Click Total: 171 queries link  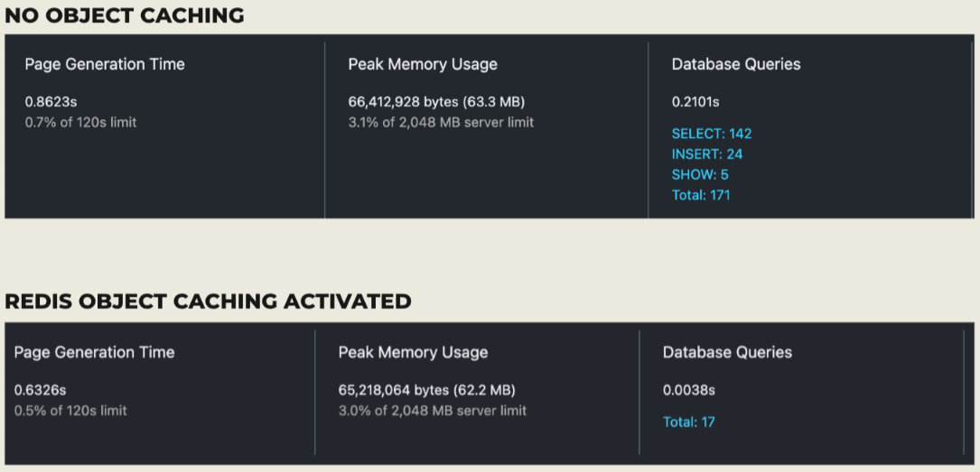tap(701, 196)
